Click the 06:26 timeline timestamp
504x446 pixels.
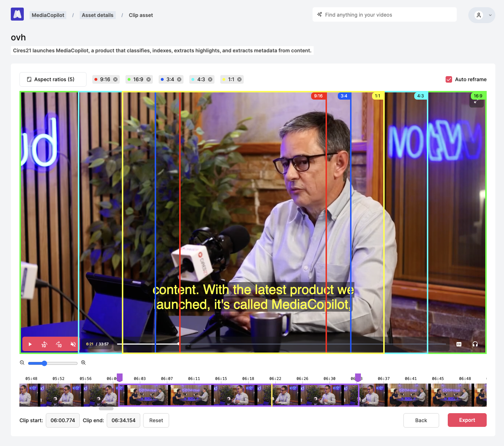(302, 379)
